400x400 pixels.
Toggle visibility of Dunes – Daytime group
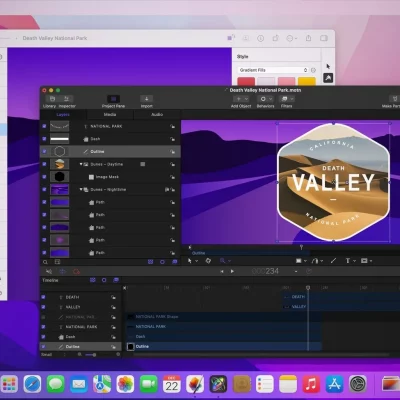[x=44, y=164]
